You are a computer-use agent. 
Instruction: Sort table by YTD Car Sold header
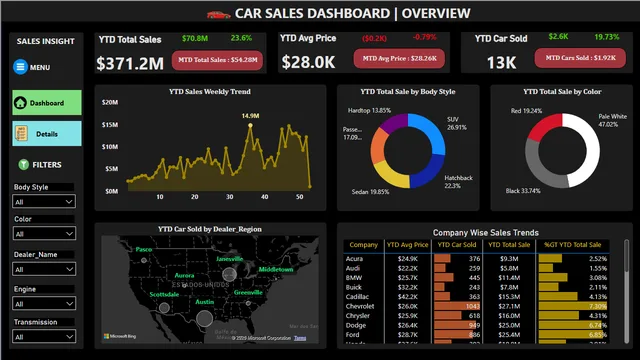coord(457,245)
